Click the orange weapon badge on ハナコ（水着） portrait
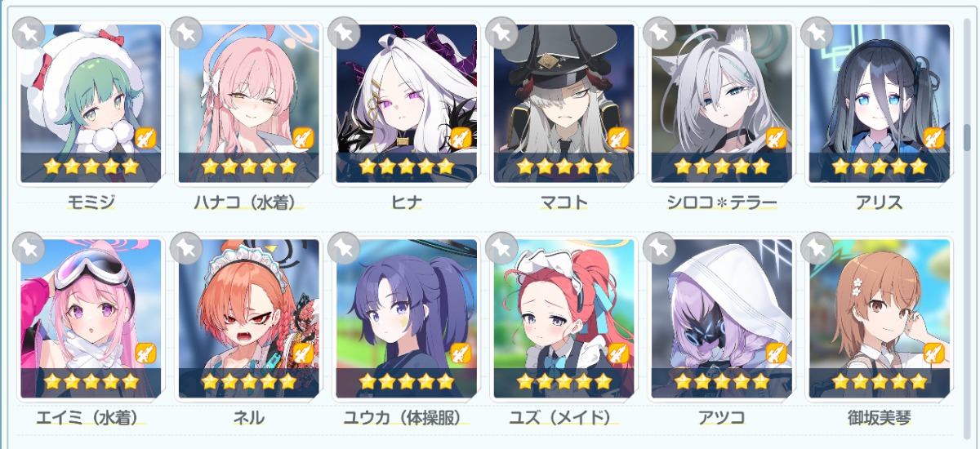Image resolution: width=980 pixels, height=449 pixels. point(303,139)
